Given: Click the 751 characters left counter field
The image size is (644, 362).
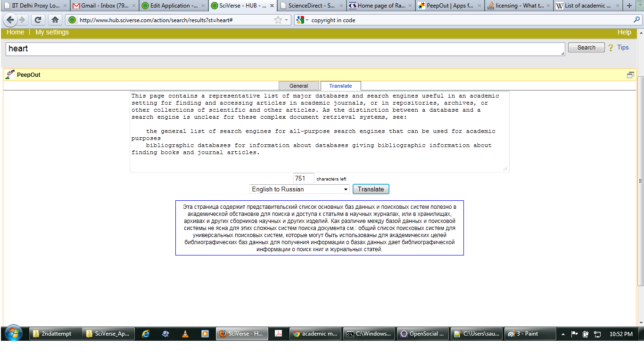Looking at the screenshot, I should tap(304, 178).
